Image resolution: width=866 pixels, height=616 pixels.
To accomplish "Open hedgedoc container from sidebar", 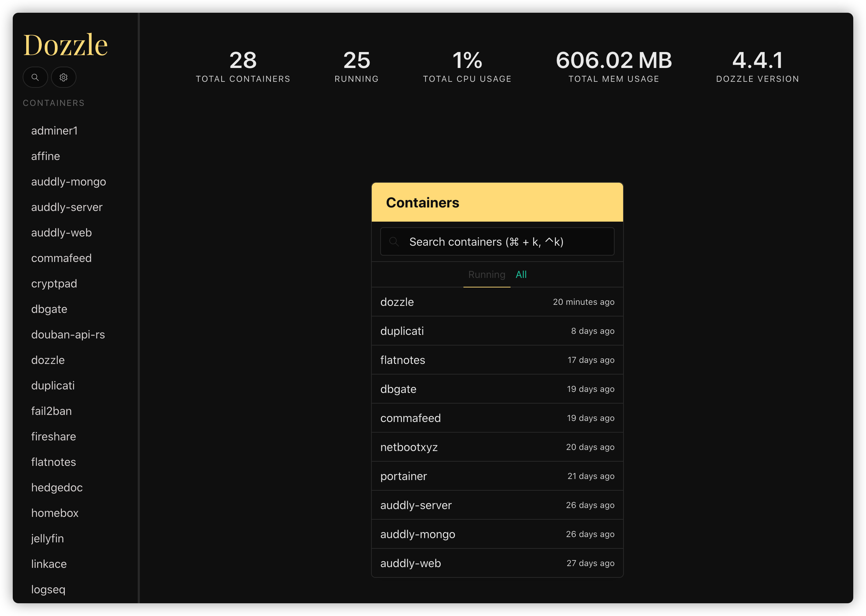I will 57,487.
